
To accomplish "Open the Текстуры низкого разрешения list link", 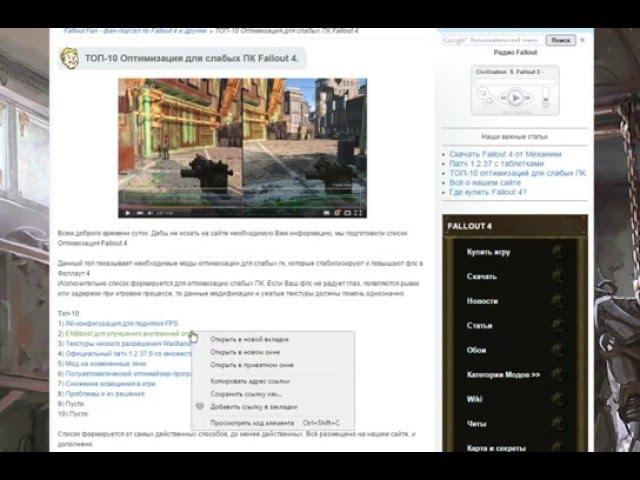I will click(128, 344).
